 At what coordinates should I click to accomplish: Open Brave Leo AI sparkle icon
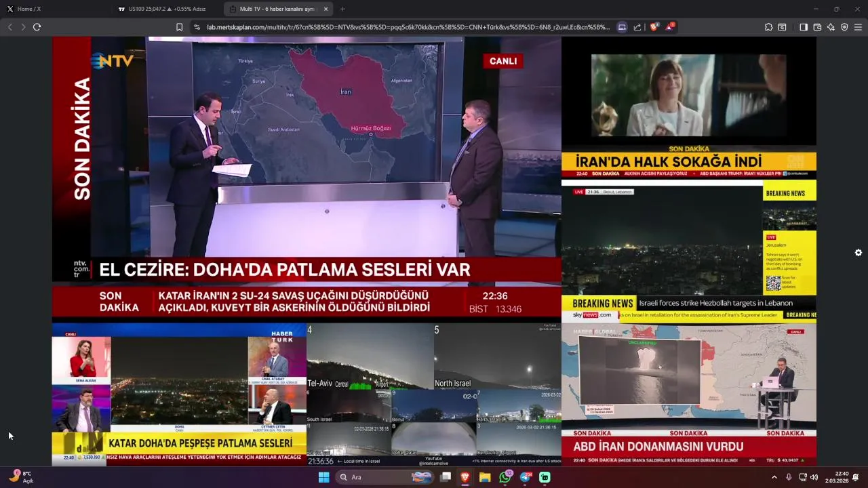[831, 27]
